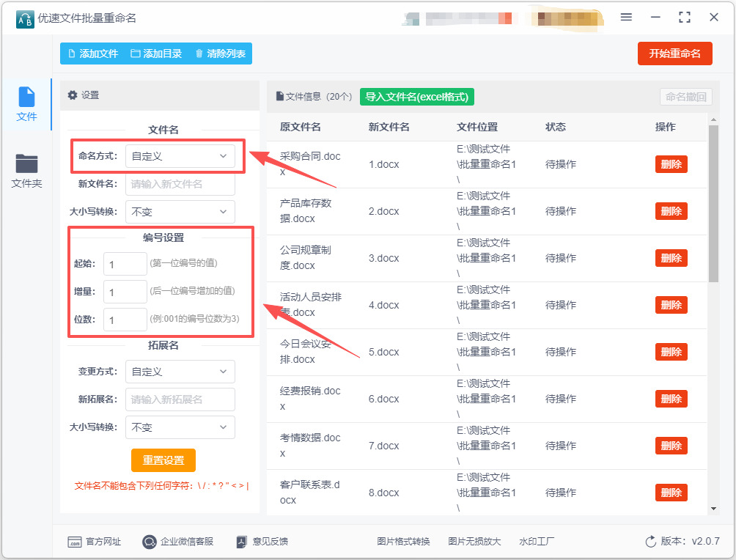Switch to the 文件 sidebar tab

pyautogui.click(x=26, y=104)
